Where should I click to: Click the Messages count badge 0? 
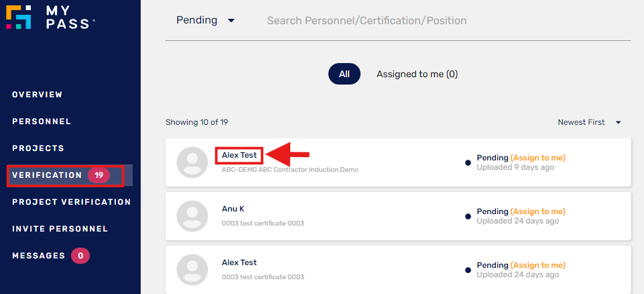click(80, 256)
